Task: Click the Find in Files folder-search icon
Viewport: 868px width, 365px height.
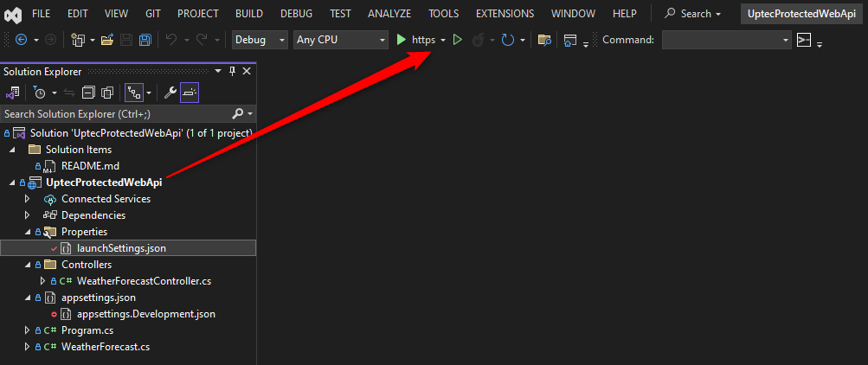Action: [544, 41]
